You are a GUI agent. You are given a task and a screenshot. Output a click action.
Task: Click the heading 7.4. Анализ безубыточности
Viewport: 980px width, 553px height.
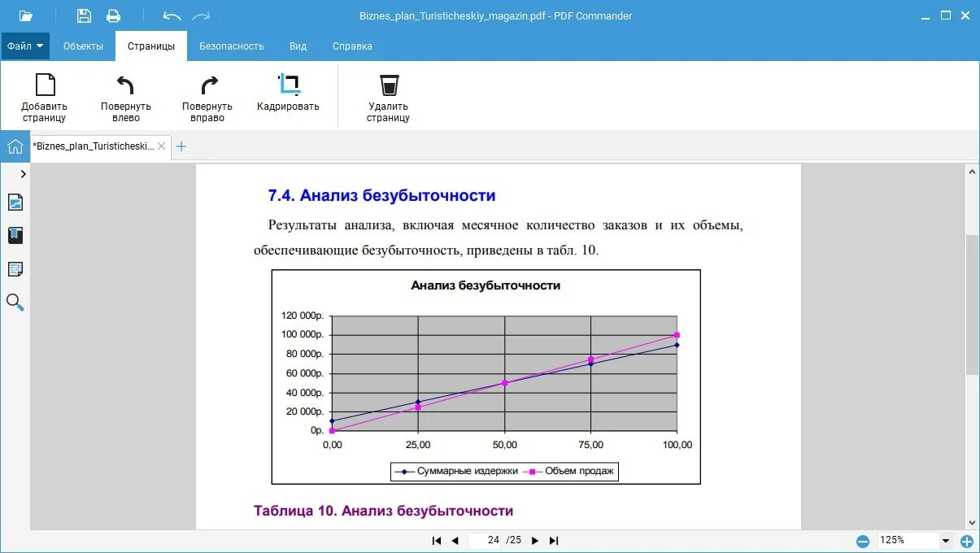381,195
